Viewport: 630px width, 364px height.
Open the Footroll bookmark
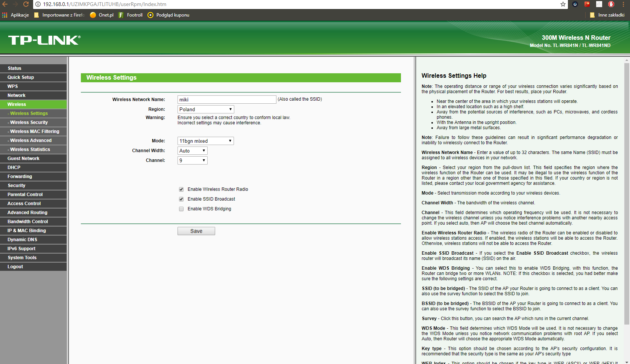tap(131, 15)
